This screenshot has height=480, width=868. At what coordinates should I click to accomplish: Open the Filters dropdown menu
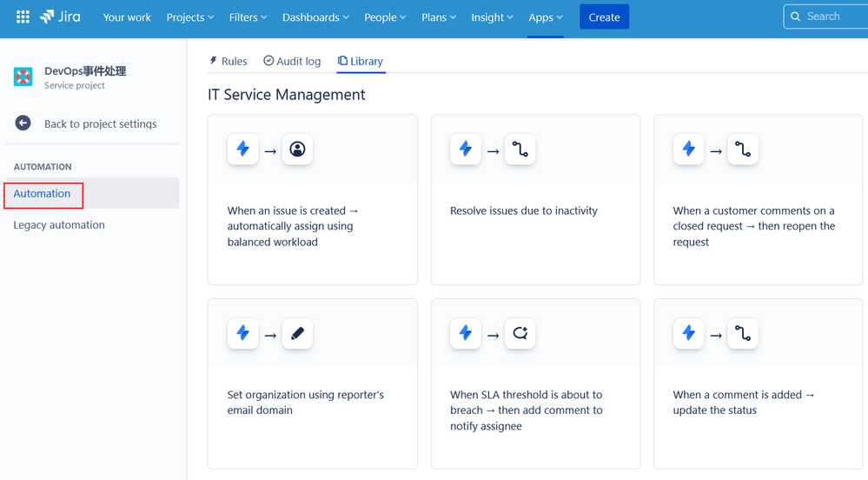(x=248, y=17)
